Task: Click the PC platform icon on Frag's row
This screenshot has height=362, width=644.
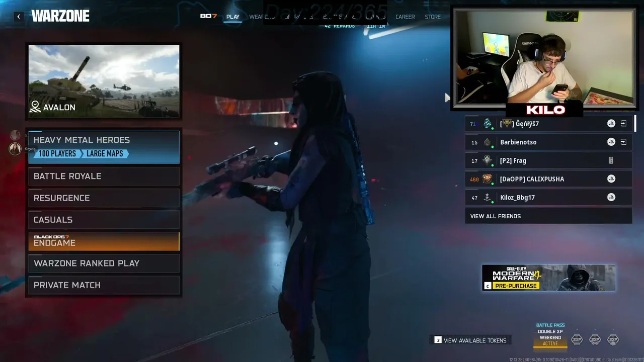Action: pos(611,160)
